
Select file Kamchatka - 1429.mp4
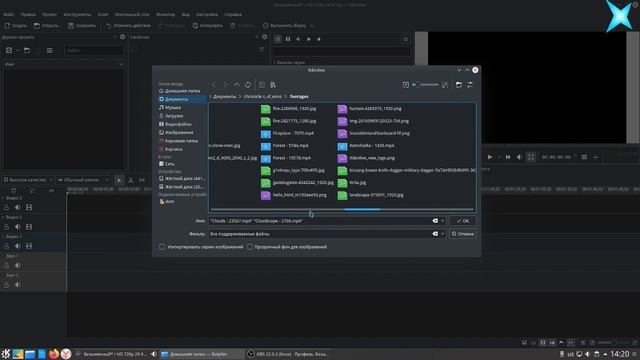pyautogui.click(x=366, y=146)
